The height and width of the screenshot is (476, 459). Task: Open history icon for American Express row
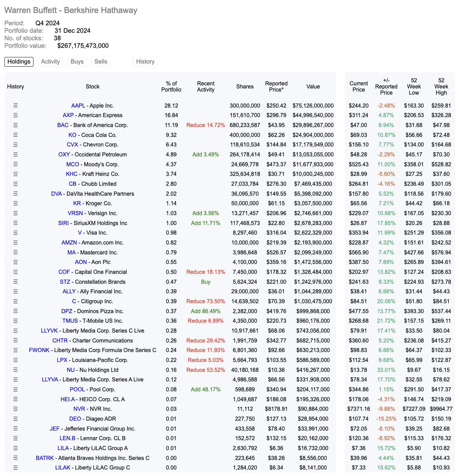click(x=15, y=115)
